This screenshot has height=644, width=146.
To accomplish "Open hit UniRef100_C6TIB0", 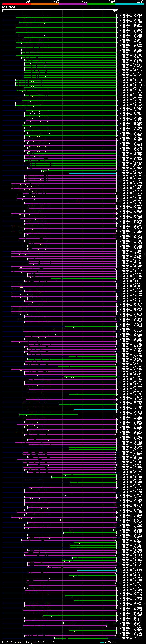I will pos(131,20).
